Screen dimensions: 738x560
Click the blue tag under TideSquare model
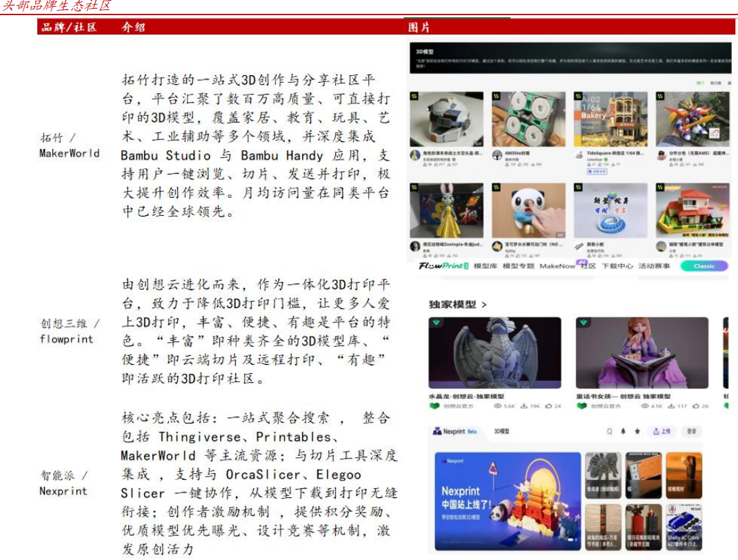click(x=597, y=172)
